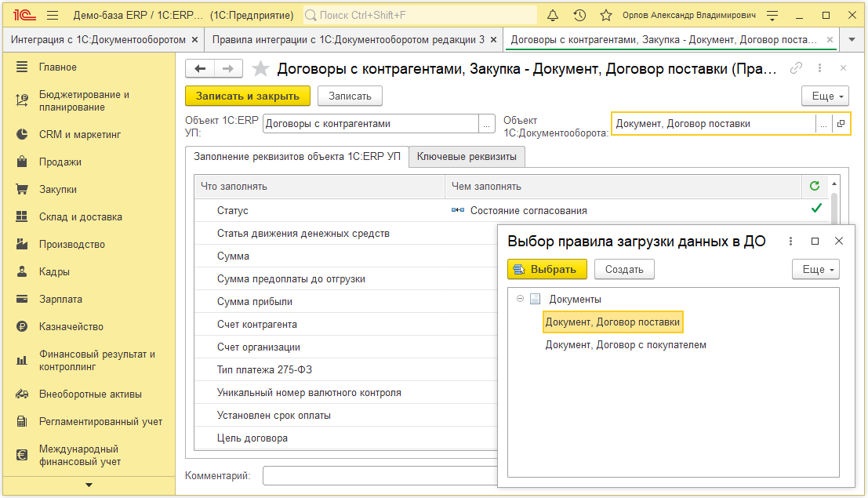Click the green refresh icon in table header

pos(815,186)
